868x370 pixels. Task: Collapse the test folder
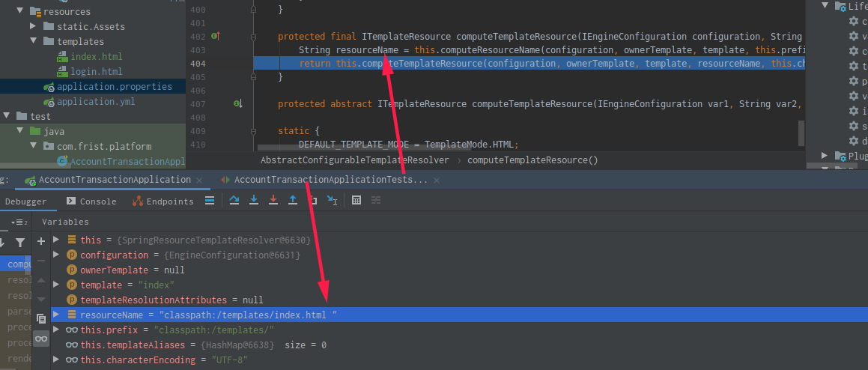[x=7, y=116]
